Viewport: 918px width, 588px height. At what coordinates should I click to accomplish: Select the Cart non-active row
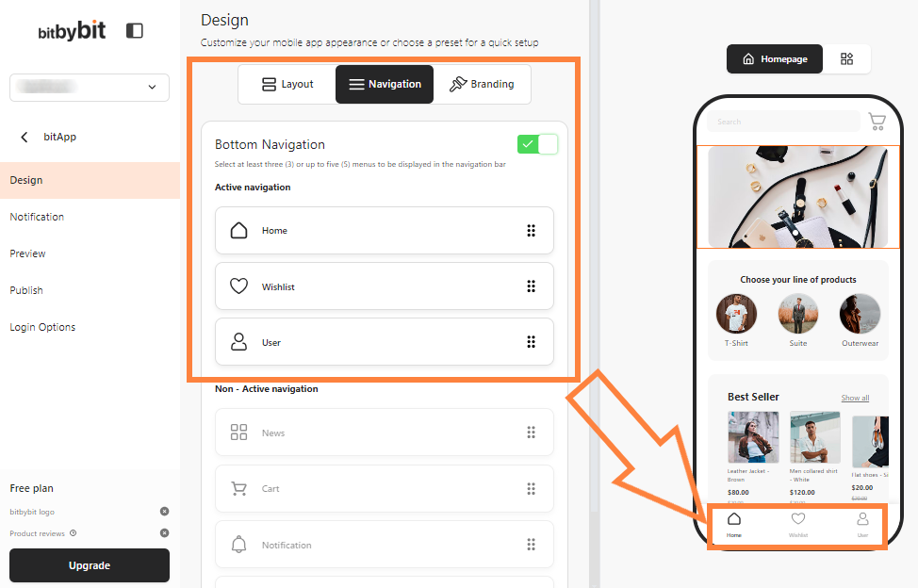(x=384, y=488)
